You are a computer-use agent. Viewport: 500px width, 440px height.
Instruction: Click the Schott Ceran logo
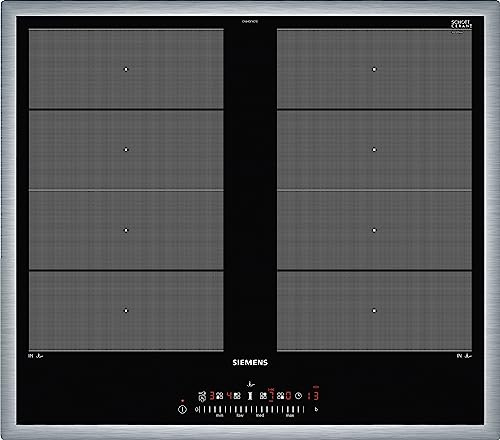461,24
